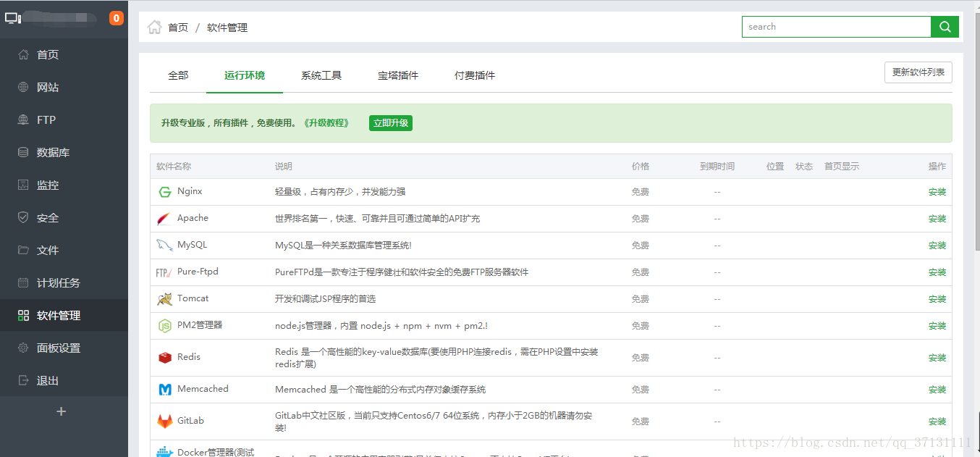Screen dimensions: 980x457
Task: Click the Pure-Ftpd FTP icon
Action: 164,272
